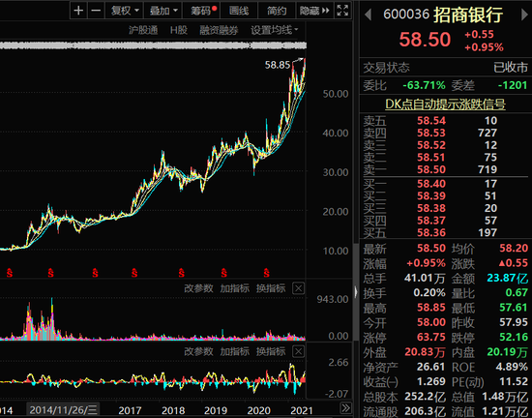Click 加指标 in MACD indicator panel

(x=235, y=351)
